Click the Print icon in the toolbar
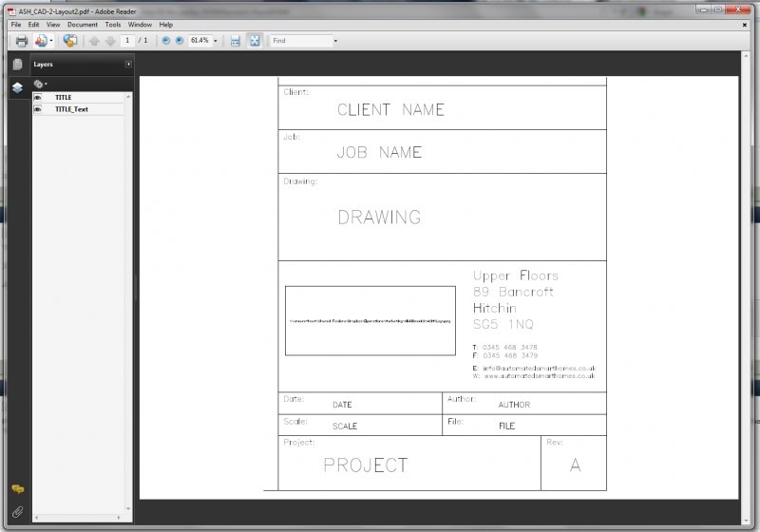This screenshot has height=532, width=760. tap(21, 41)
